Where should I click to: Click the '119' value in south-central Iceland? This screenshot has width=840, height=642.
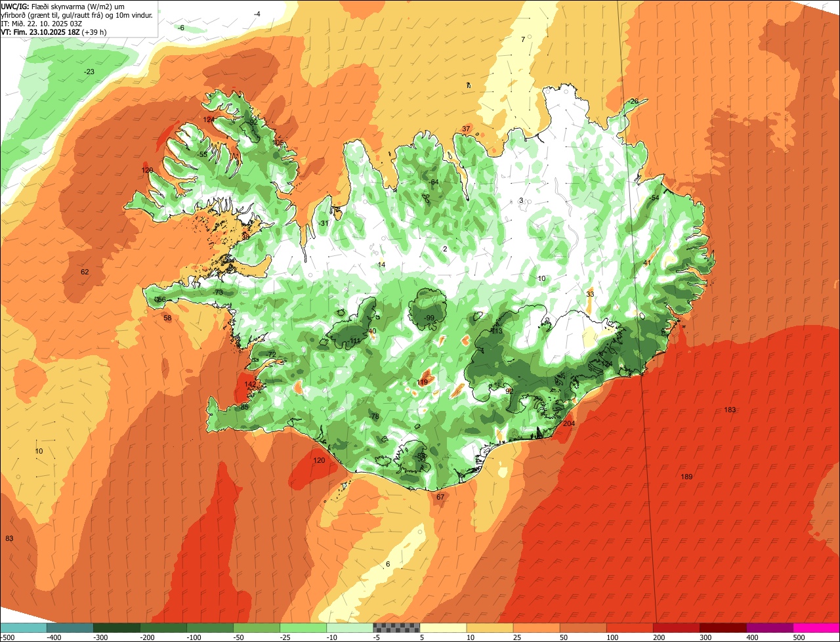coord(423,382)
